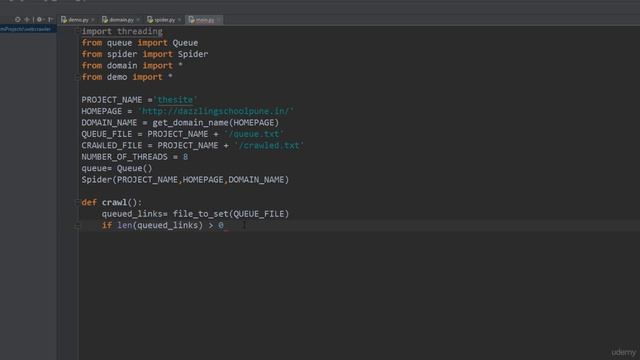Click 'Queue()' in the queue assignment
Image resolution: width=640 pixels, height=360 pixels.
[134, 168]
